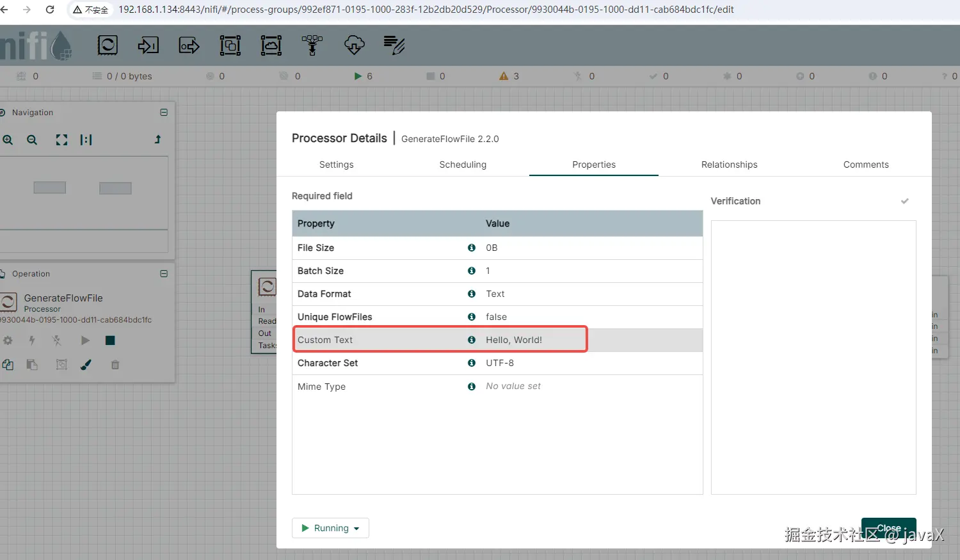This screenshot has height=560, width=960.
Task: Click info icon for Unique FlowFiles
Action: 472,317
